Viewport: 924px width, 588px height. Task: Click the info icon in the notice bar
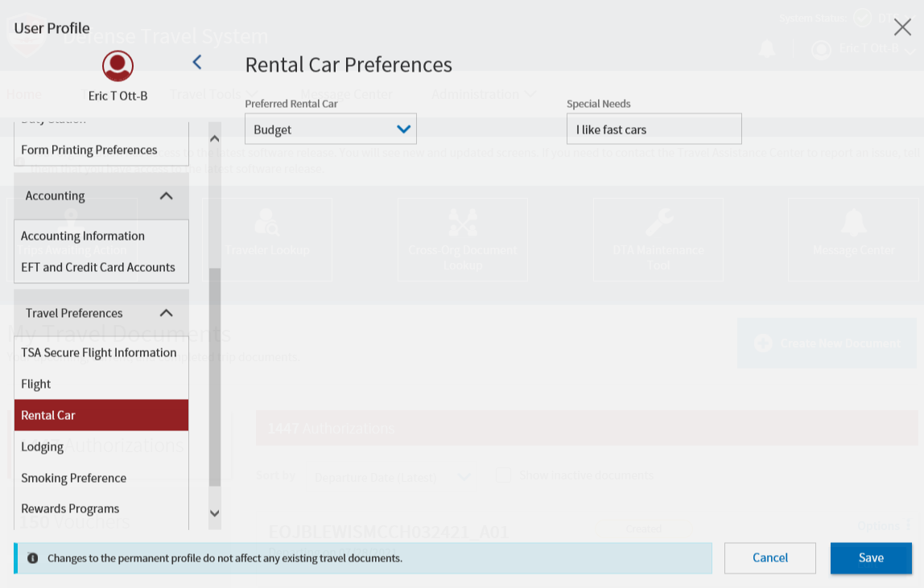pos(33,558)
